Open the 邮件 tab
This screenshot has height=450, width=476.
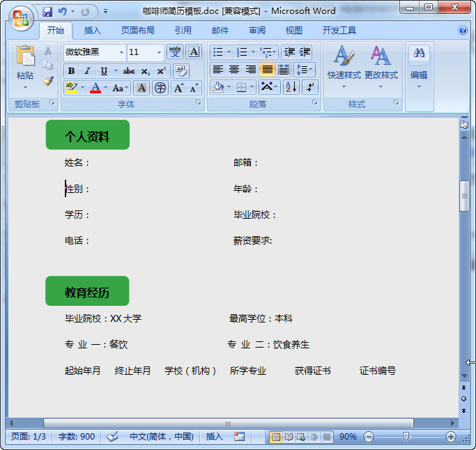220,31
